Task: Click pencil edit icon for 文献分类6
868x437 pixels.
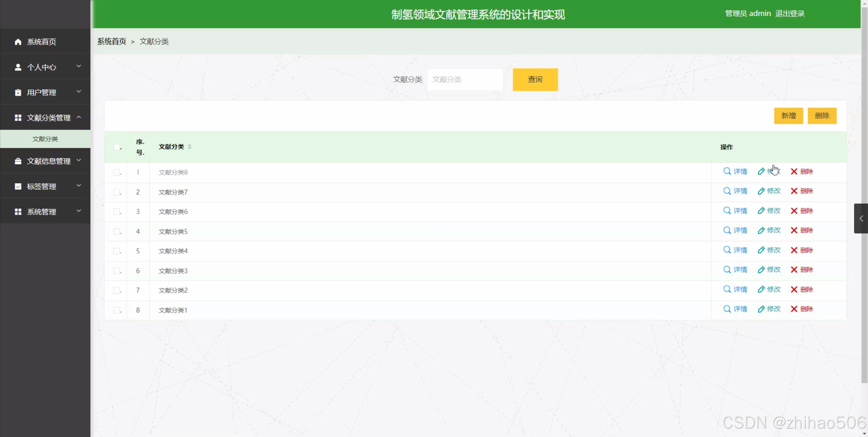Action: click(x=761, y=211)
